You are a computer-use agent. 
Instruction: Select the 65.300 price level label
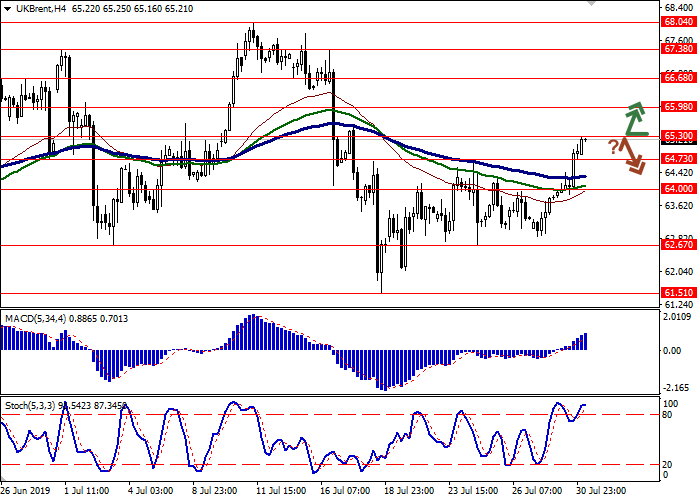(x=678, y=135)
